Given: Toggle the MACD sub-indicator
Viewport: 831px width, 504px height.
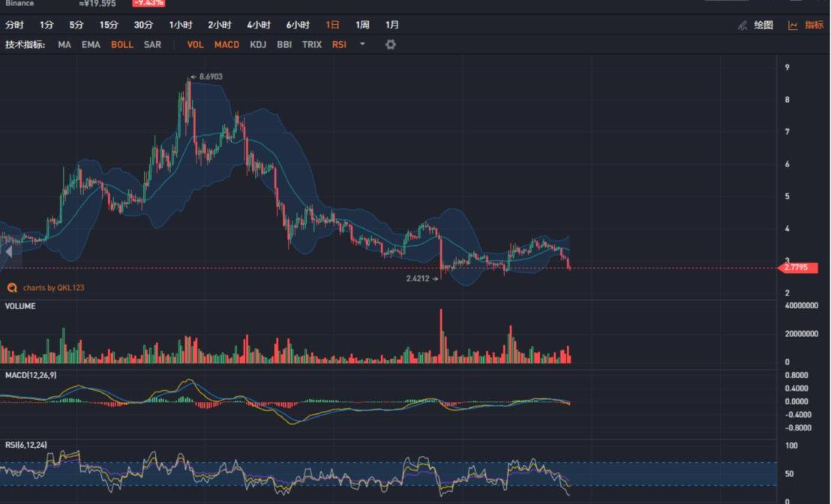Looking at the screenshot, I should tap(226, 45).
